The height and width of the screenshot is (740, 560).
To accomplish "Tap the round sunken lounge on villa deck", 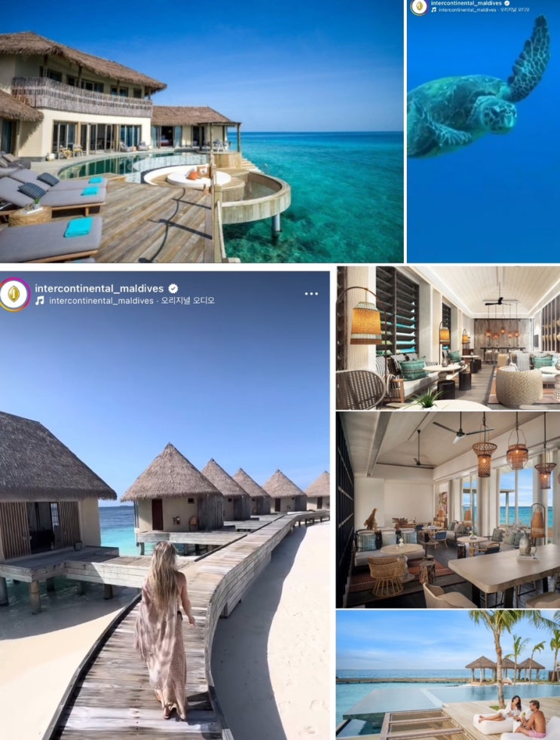I will coord(198,179).
